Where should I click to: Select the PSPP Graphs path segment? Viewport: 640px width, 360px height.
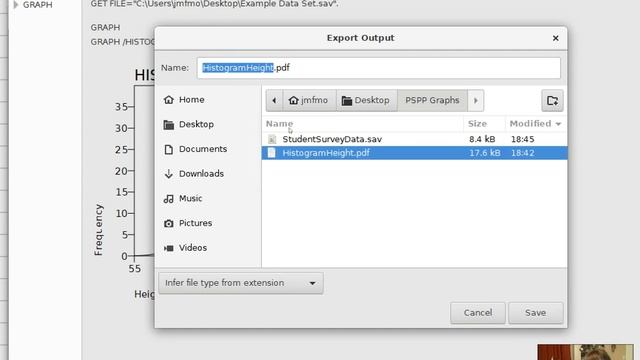tap(432, 100)
